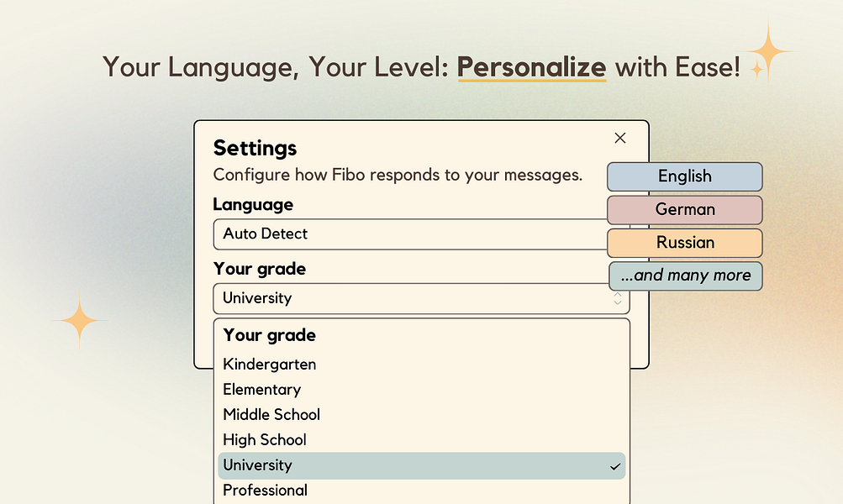
Task: Click the '...and many more' tag
Action: click(x=685, y=276)
